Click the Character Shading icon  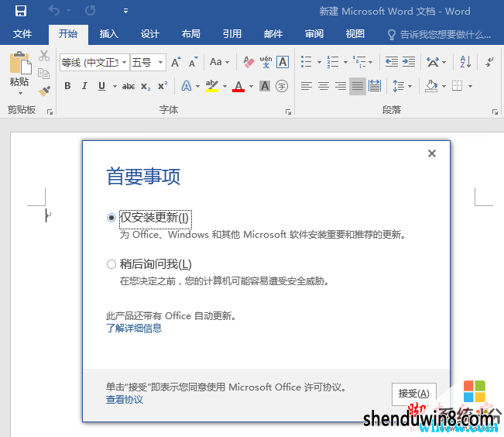[265, 86]
